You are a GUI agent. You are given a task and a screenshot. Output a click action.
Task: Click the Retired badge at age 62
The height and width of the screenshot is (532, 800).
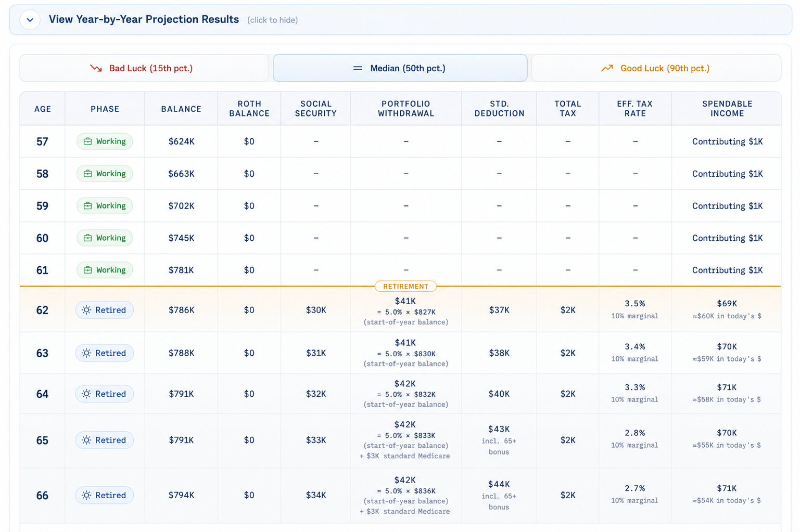[x=105, y=310]
